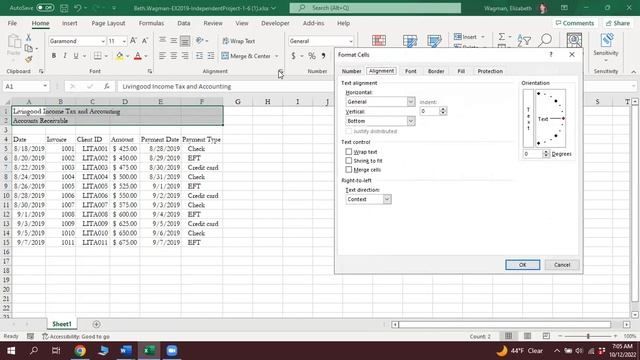This screenshot has height=360, width=640.
Task: Switch to the Protection tab in Format Cells
Action: pyautogui.click(x=490, y=71)
